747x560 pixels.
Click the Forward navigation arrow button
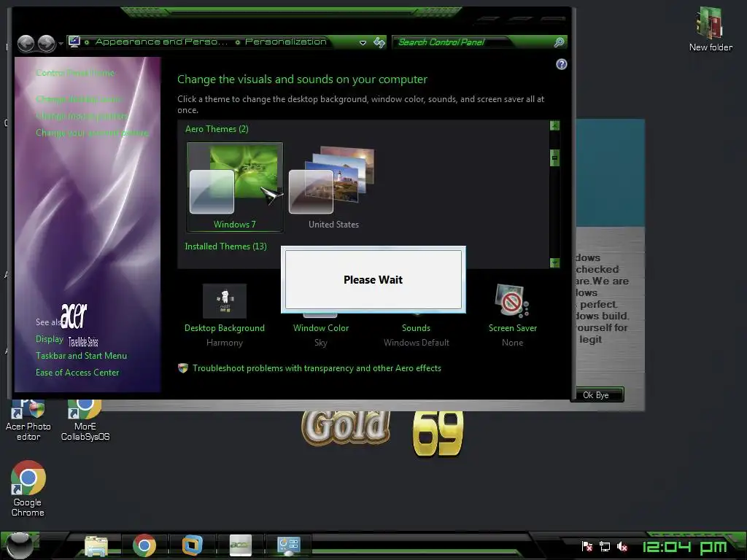pyautogui.click(x=46, y=43)
